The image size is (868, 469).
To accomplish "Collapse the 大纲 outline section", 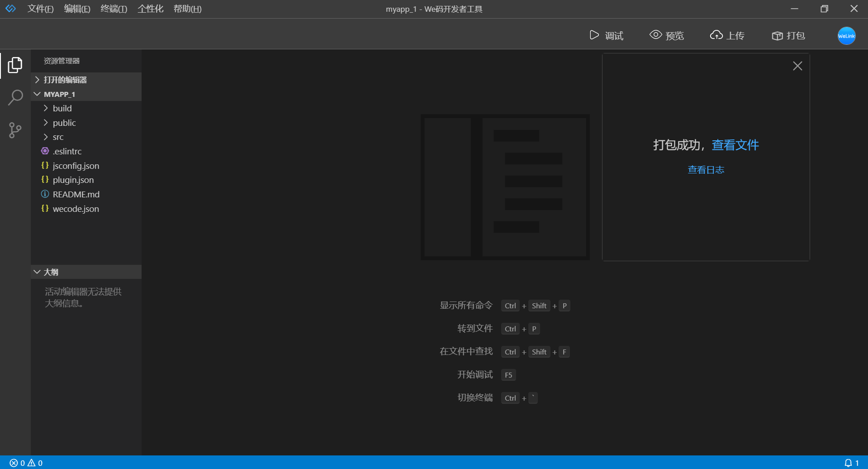I will (x=37, y=272).
